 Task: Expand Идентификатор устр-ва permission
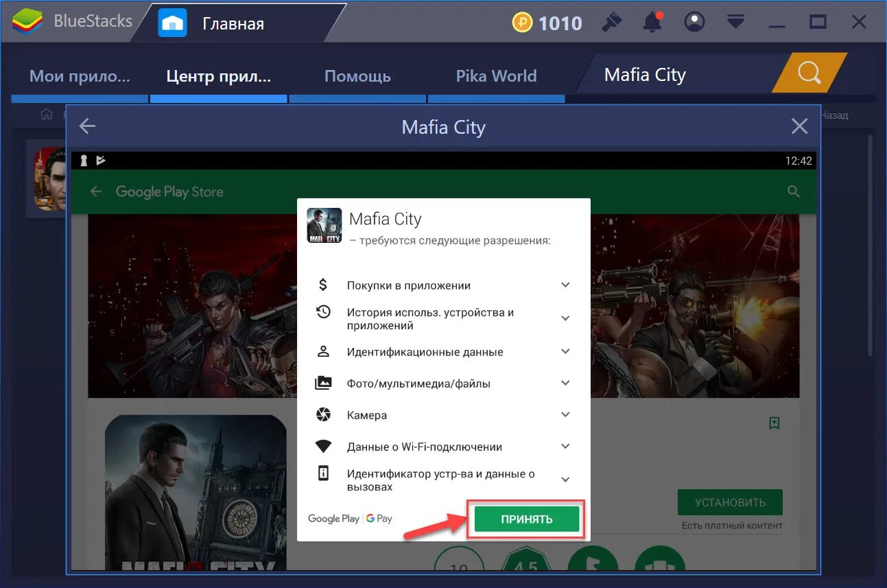tap(565, 480)
